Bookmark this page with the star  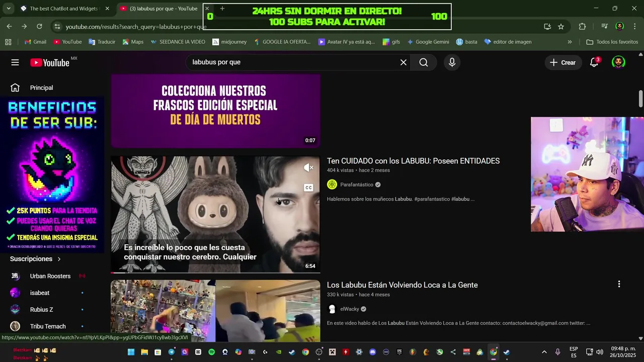561,27
